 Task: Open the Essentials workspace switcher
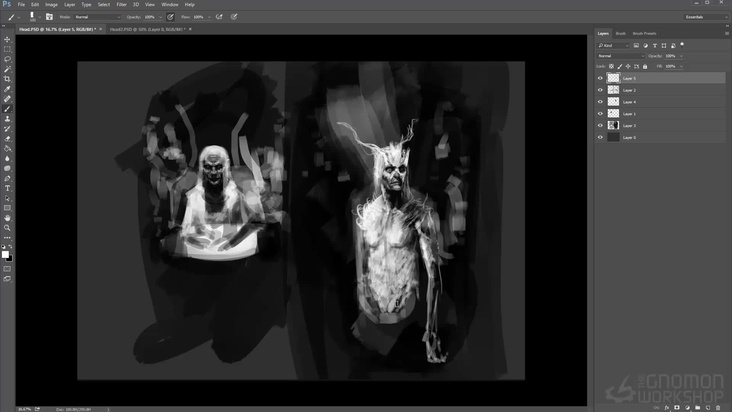[x=705, y=17]
